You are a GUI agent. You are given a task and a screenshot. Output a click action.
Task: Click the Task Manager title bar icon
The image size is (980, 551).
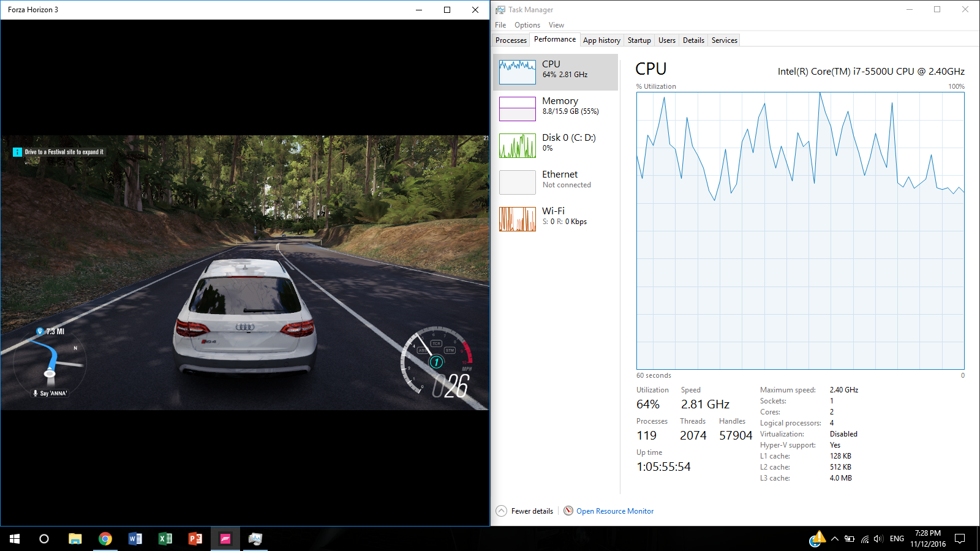500,10
